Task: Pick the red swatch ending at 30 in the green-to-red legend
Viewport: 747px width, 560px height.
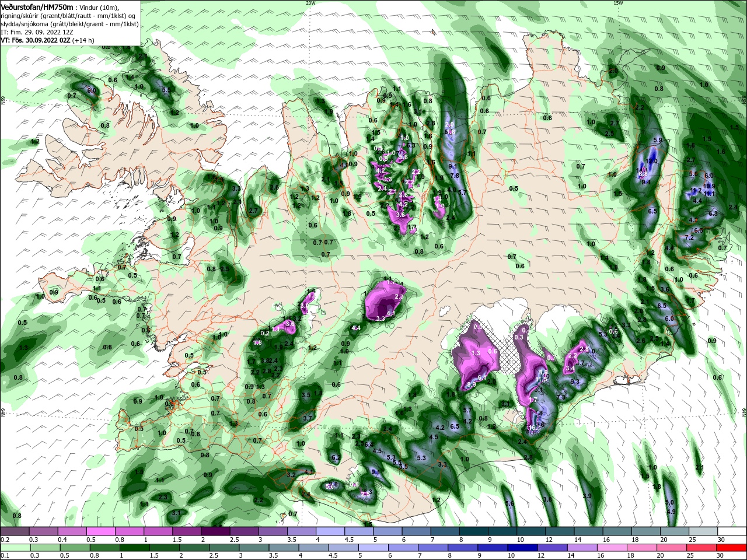Action: [x=732, y=548]
